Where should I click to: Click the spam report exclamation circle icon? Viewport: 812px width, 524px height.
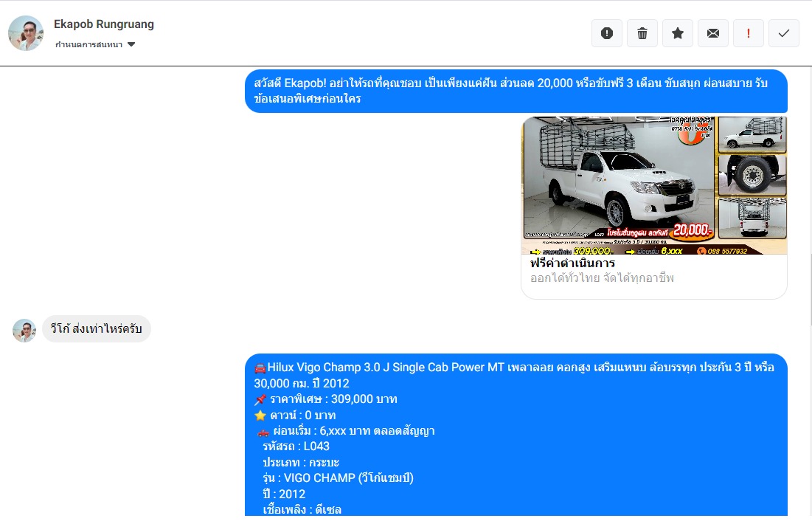tap(607, 33)
